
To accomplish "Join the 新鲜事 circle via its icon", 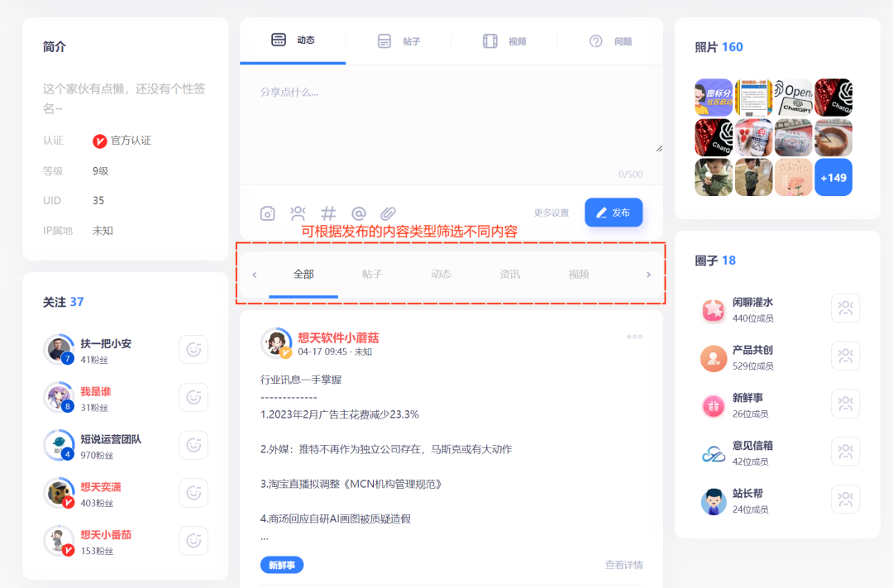I will click(845, 404).
